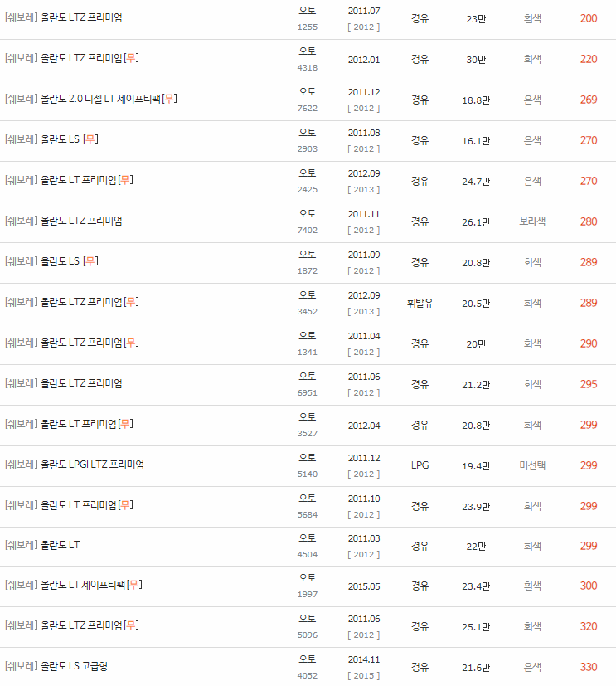
Task: Select the 올란도 2.0 디젤 LT 세이프티팩 listing
Action: click(x=91, y=99)
